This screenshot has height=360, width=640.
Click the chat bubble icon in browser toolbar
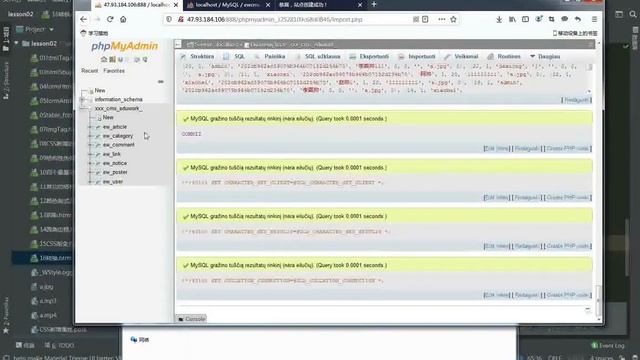click(x=564, y=19)
